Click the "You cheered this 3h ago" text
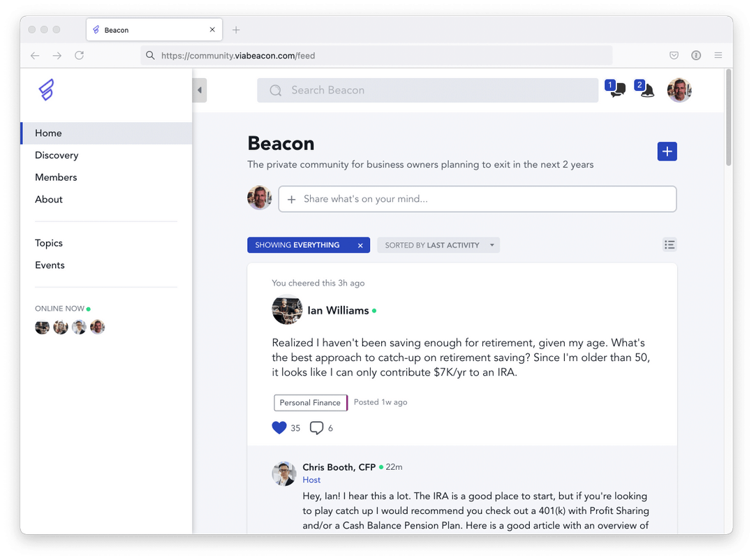The image size is (754, 560). [x=318, y=283]
